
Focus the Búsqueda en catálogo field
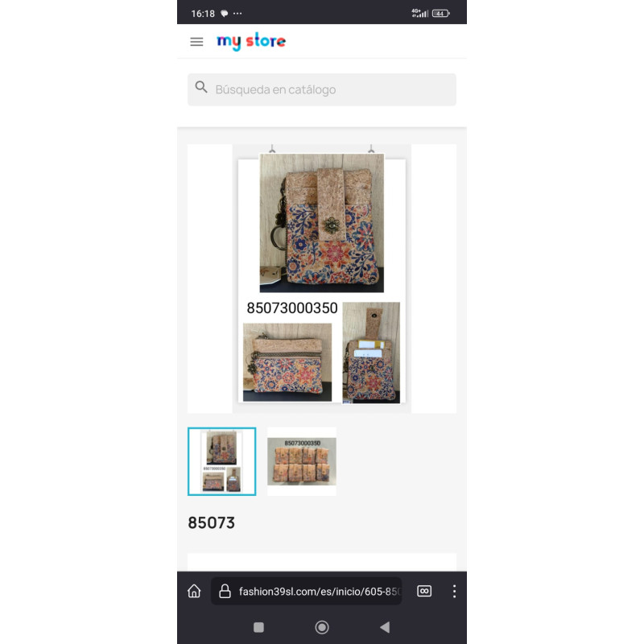click(321, 89)
